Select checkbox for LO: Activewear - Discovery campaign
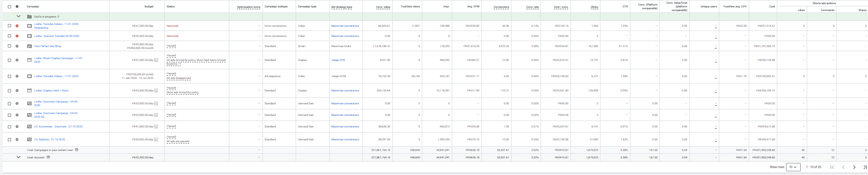 click(9, 127)
